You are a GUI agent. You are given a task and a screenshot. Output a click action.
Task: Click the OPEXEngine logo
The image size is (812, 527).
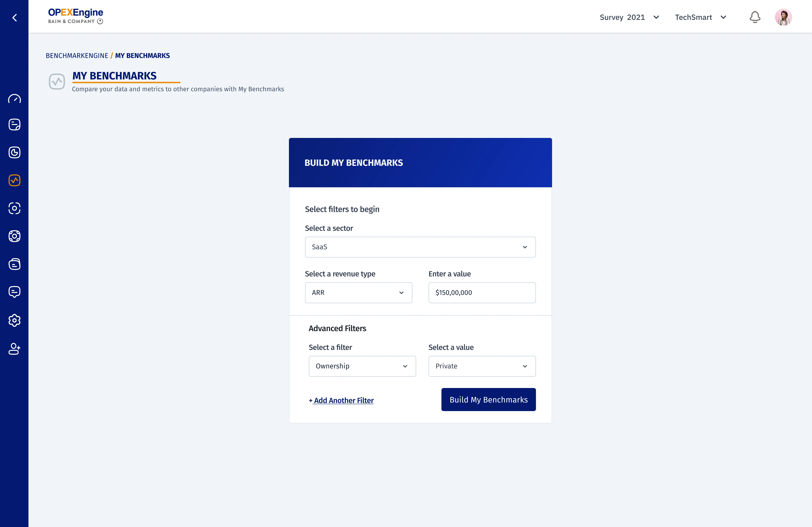(75, 16)
